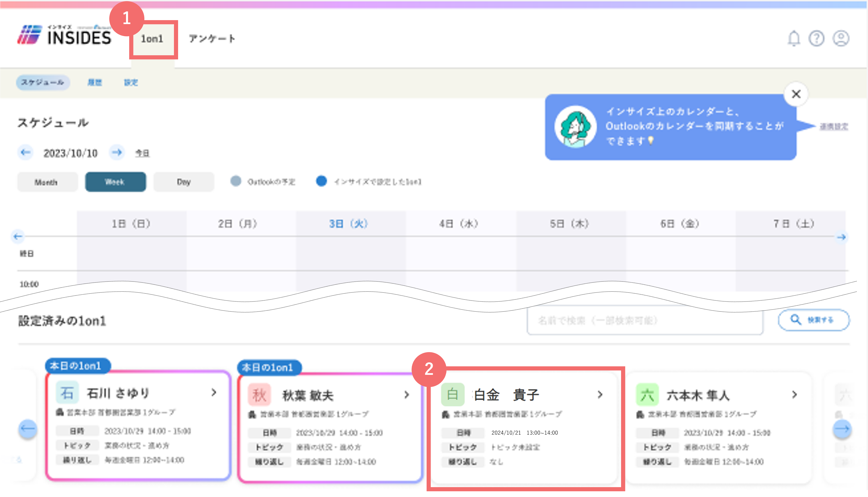Select the スケジュール sub-tab

pos(43,82)
